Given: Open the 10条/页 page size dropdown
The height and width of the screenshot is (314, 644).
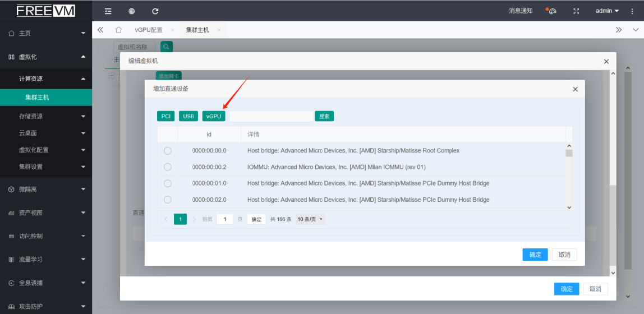Looking at the screenshot, I should [x=310, y=219].
